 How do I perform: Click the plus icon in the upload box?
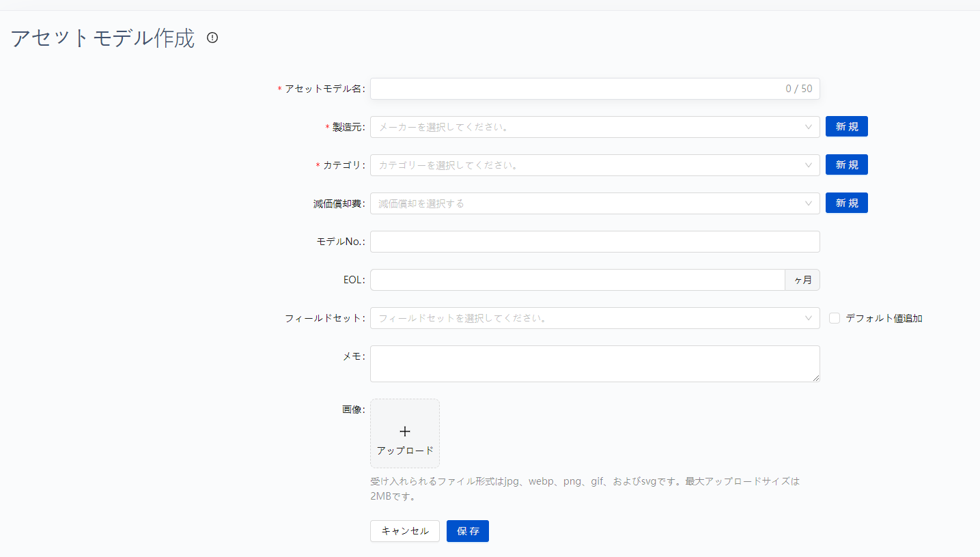pyautogui.click(x=404, y=431)
